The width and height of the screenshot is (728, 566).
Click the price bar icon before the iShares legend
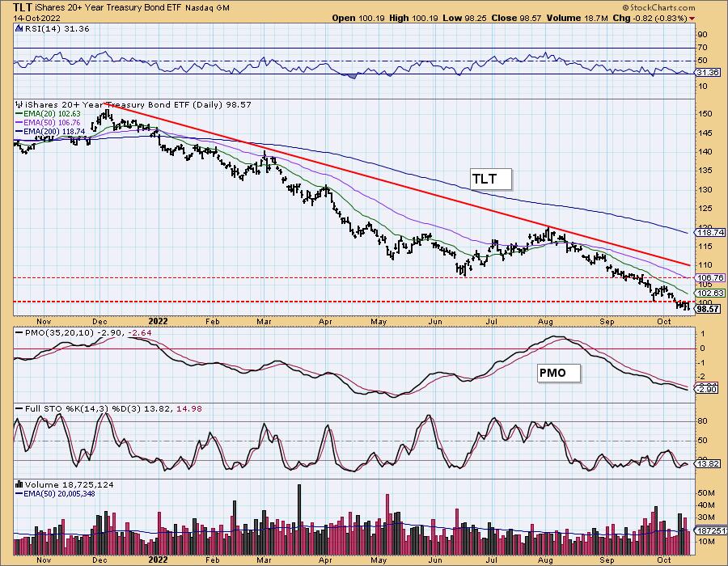(19, 104)
